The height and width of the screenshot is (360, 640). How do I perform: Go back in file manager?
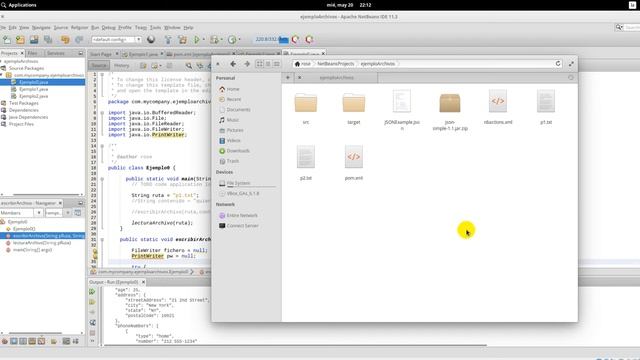pyautogui.click(x=233, y=64)
